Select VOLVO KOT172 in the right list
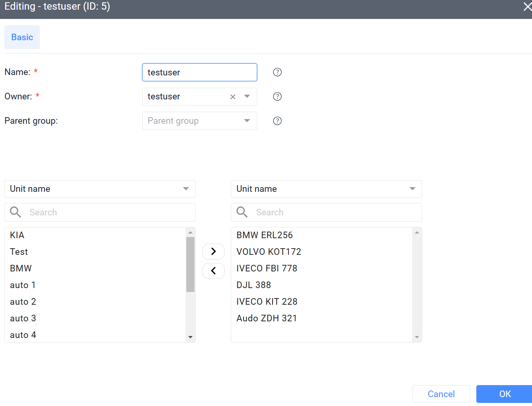The width and height of the screenshot is (532, 406). (x=269, y=252)
